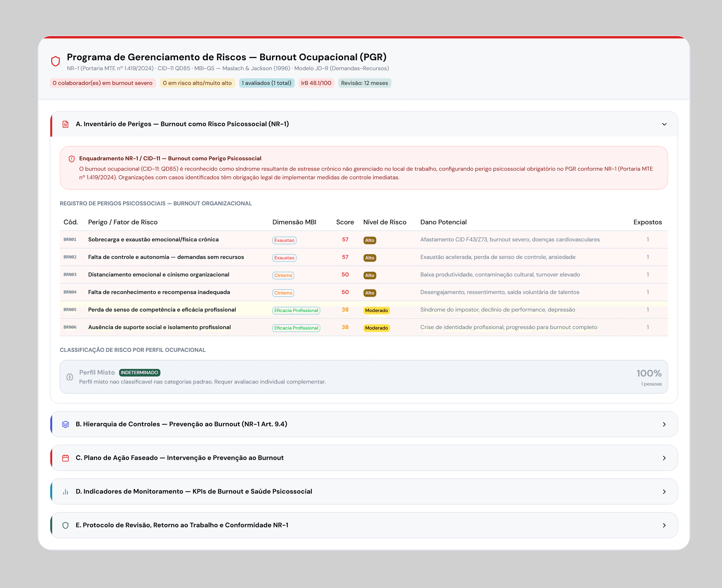
Task: Click the alert shield icon in Enquadramento notice
Action: point(71,159)
